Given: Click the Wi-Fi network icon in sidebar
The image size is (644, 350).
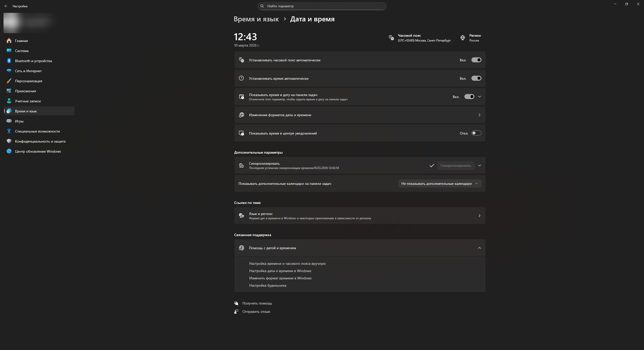Looking at the screenshot, I should [9, 71].
